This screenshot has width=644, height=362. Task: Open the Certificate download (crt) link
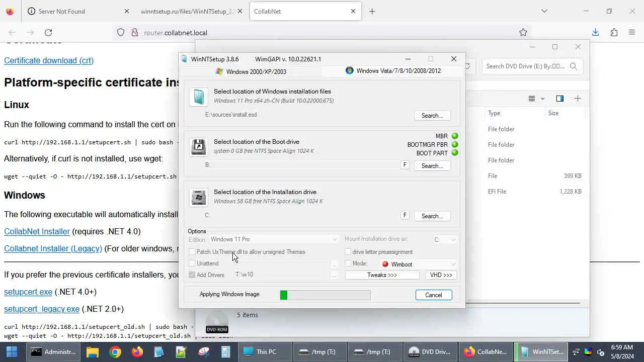pyautogui.click(x=49, y=60)
